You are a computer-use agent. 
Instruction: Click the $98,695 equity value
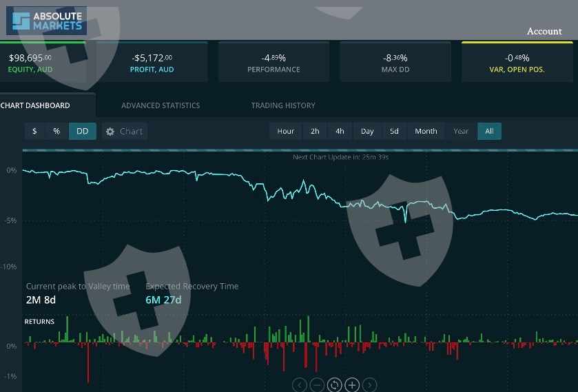tap(30, 58)
